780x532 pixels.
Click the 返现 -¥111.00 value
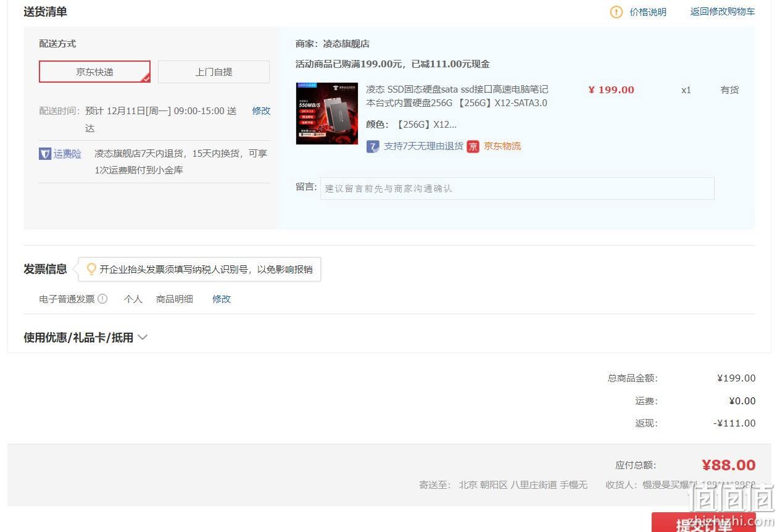(734, 423)
